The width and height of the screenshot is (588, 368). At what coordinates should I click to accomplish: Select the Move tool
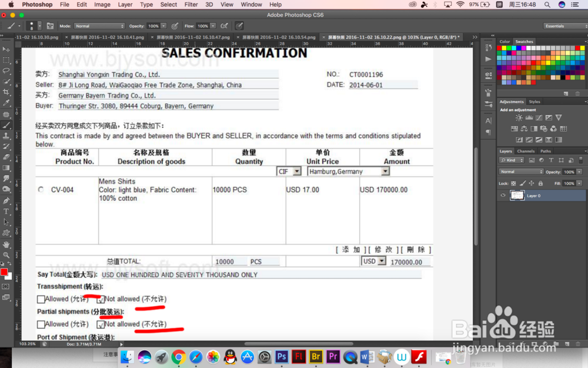(x=6, y=49)
